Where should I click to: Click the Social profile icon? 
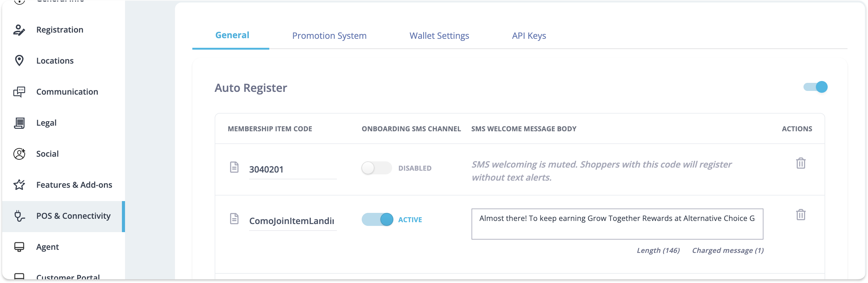tap(19, 154)
